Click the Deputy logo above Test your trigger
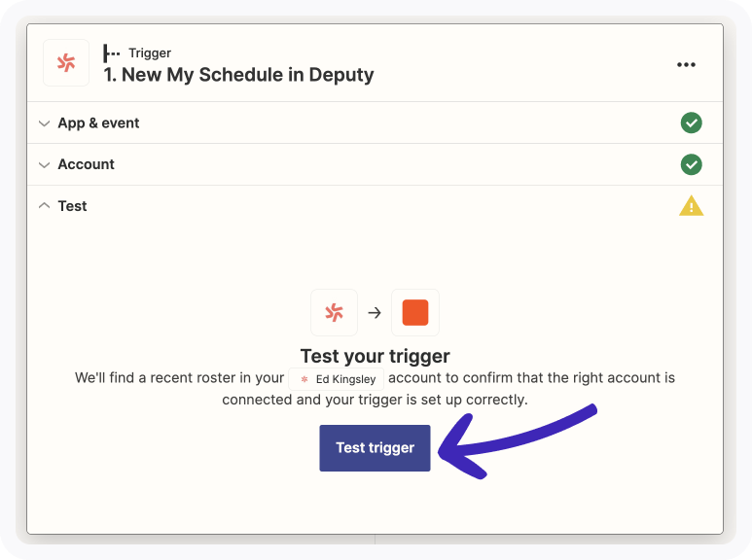752x560 pixels. click(335, 313)
